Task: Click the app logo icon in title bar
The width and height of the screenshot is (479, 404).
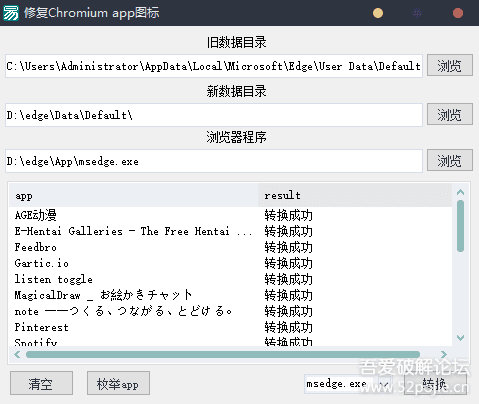Action: coord(11,13)
